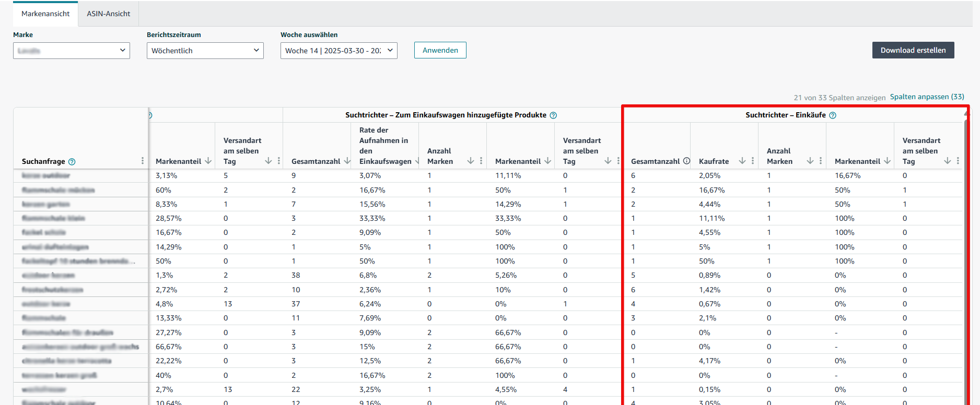980x405 pixels.
Task: Open the Marke dropdown
Action: point(72,51)
